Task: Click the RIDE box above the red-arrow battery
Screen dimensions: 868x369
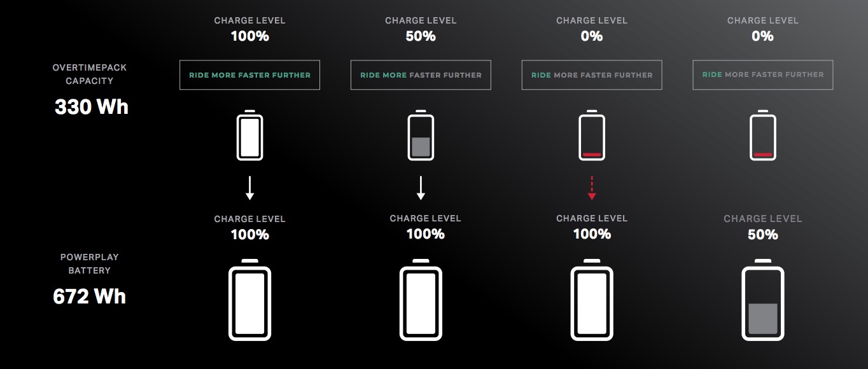Action: pos(592,75)
